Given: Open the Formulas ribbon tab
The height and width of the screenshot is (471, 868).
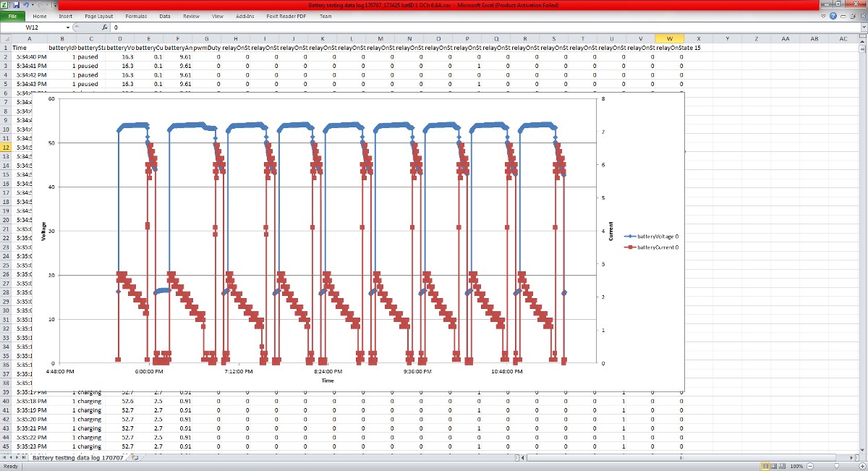Looking at the screenshot, I should [x=136, y=16].
